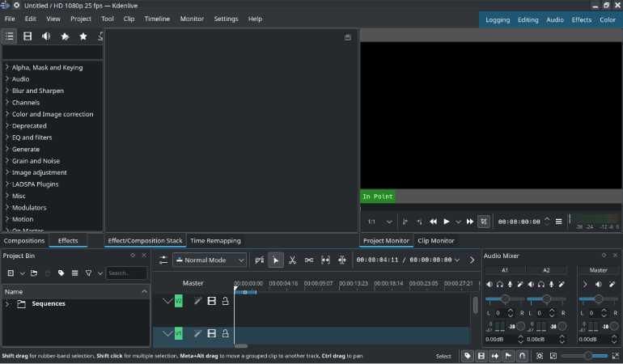Open the Normal Mode dropdown

[209, 260]
